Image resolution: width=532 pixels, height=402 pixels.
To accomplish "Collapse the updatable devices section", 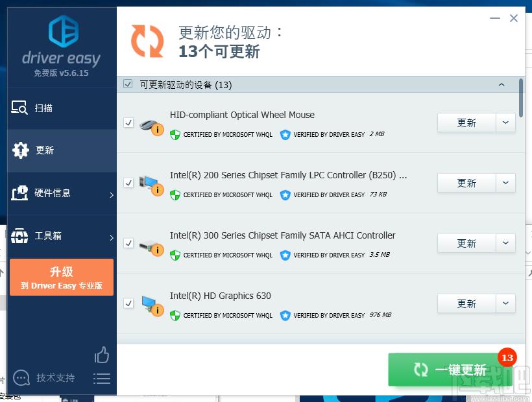I will 502,84.
